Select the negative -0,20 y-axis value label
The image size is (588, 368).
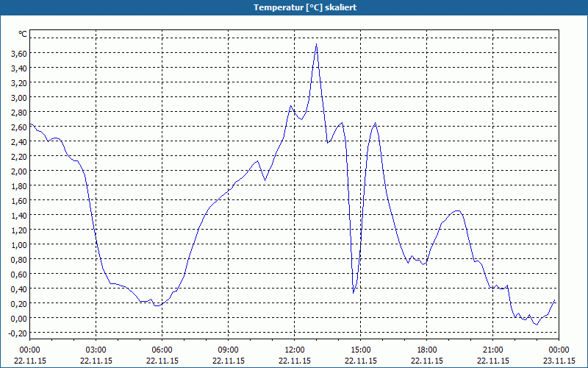(x=18, y=333)
